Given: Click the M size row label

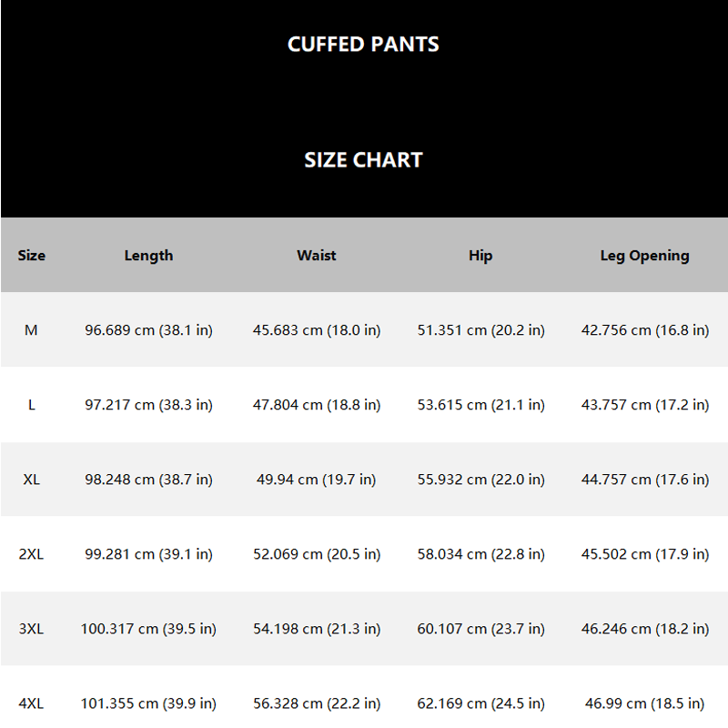Looking at the screenshot, I should point(31,330).
